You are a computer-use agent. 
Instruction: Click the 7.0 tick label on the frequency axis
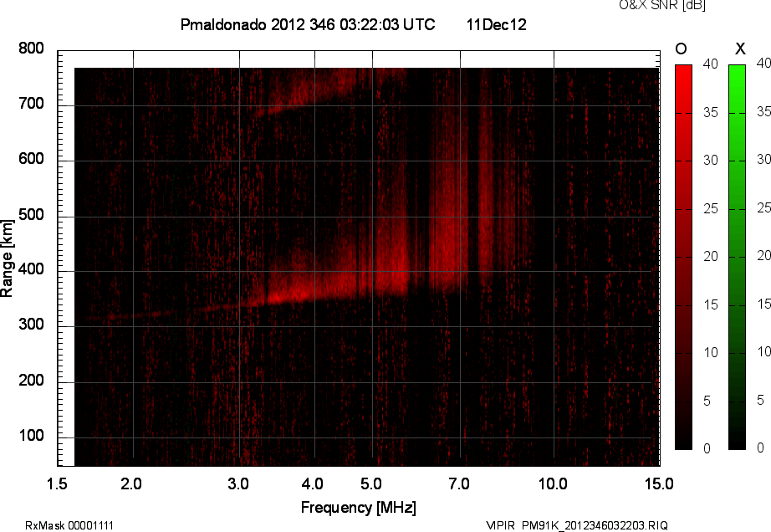pos(459,483)
